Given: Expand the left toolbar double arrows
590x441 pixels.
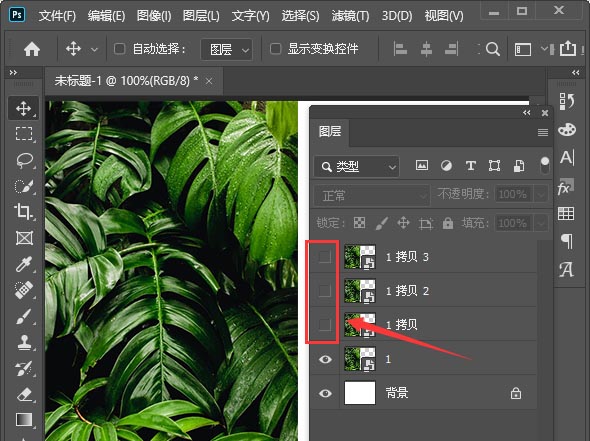Looking at the screenshot, I should pyautogui.click(x=13, y=72).
